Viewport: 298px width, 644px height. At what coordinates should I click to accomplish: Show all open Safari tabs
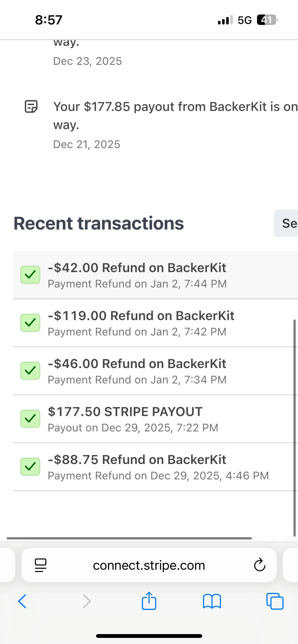[x=275, y=601]
